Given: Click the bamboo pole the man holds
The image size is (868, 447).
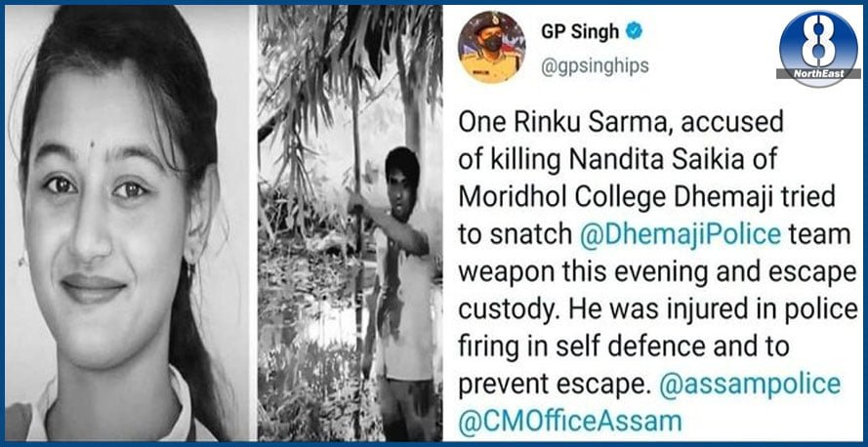Looking at the screenshot, I should (x=357, y=222).
